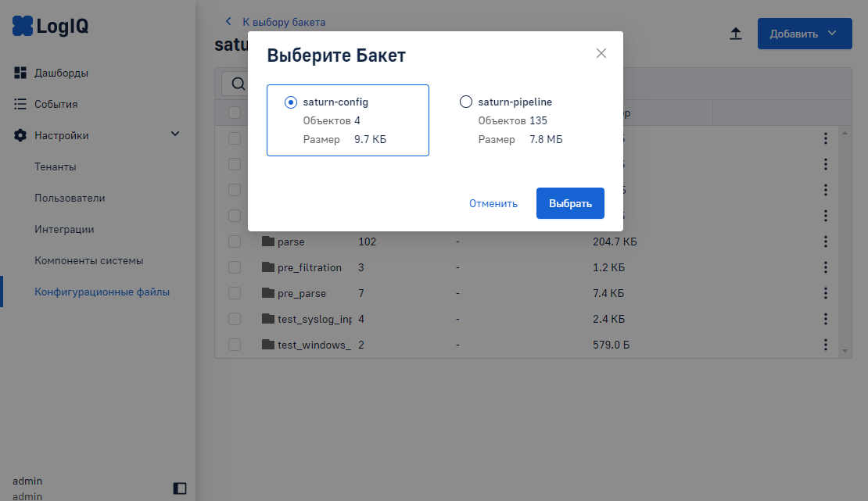Screen dimensions: 868x501
Task: Click the upload arrow icon
Action: coord(735,34)
